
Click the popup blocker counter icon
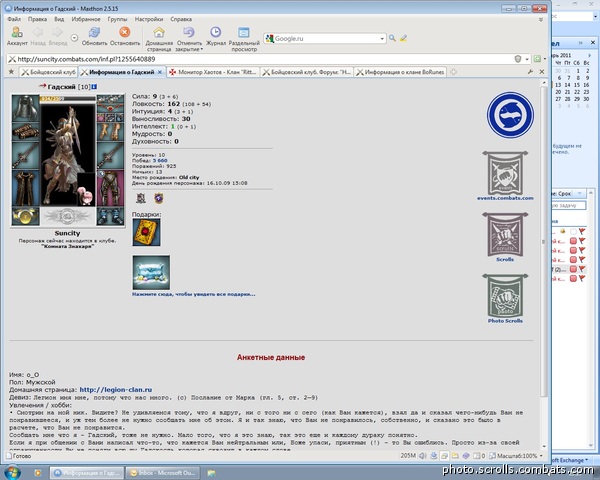point(479,456)
